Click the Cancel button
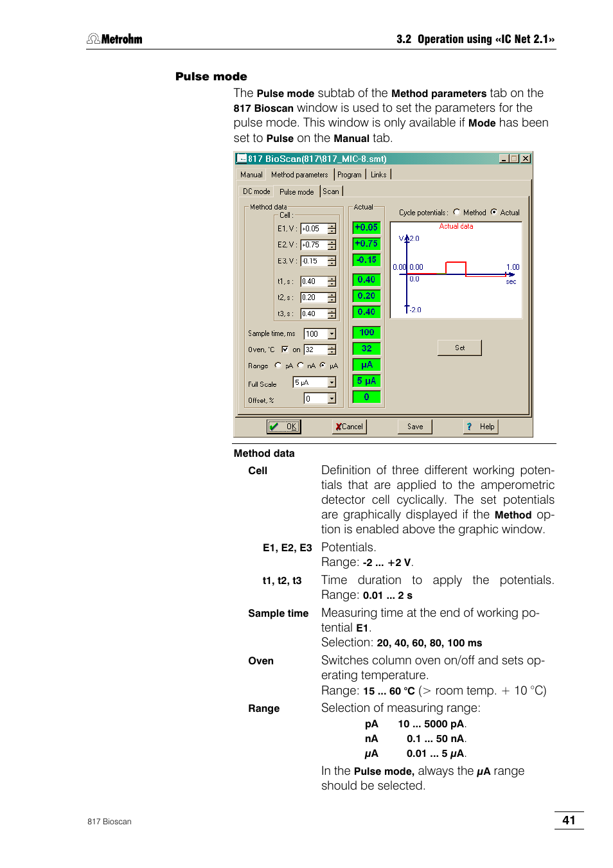613x868 pixels. [350, 427]
